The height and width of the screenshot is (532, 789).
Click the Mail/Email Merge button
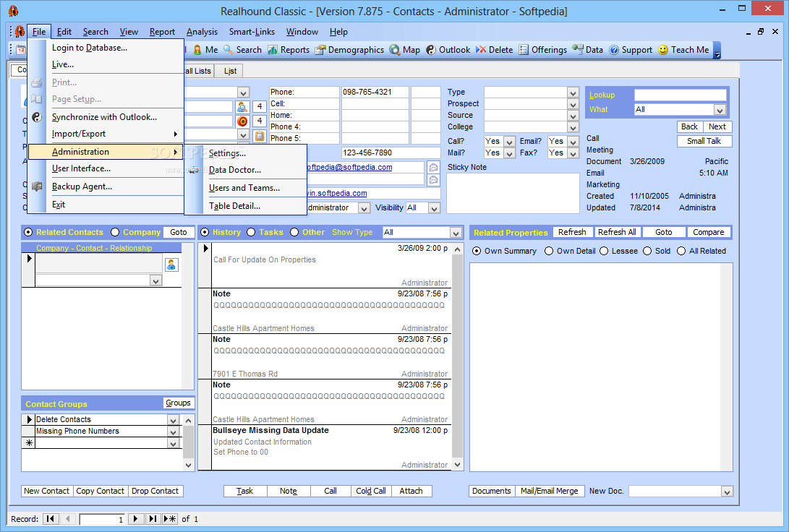point(549,492)
